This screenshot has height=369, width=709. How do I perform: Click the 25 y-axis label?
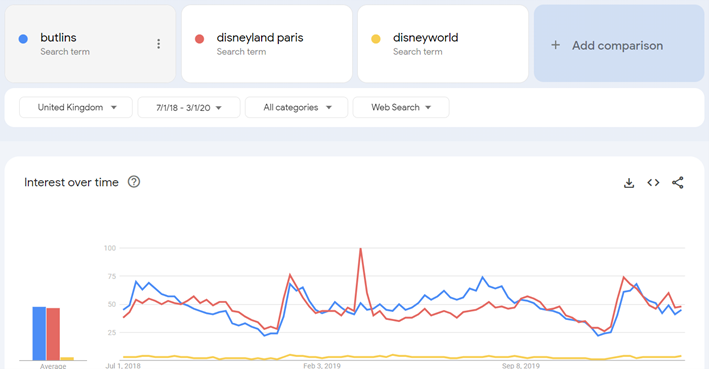112,332
